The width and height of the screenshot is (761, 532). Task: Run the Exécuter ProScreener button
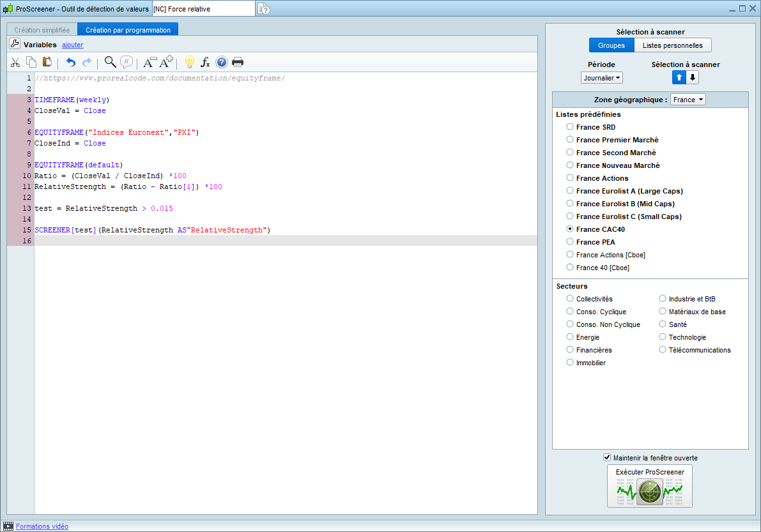(650, 487)
